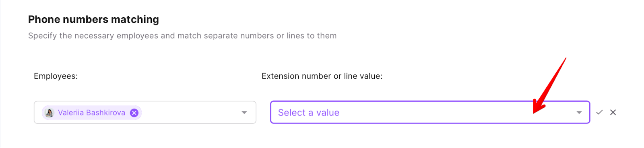This screenshot has width=644, height=148.
Task: Confirm the matching with the checkmark icon
Action: click(x=599, y=112)
